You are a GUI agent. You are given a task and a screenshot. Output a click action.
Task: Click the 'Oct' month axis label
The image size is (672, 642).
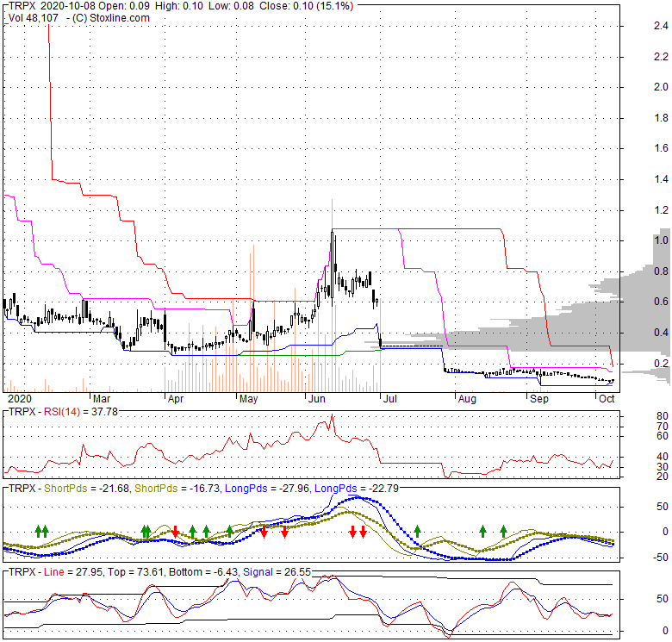tap(607, 399)
